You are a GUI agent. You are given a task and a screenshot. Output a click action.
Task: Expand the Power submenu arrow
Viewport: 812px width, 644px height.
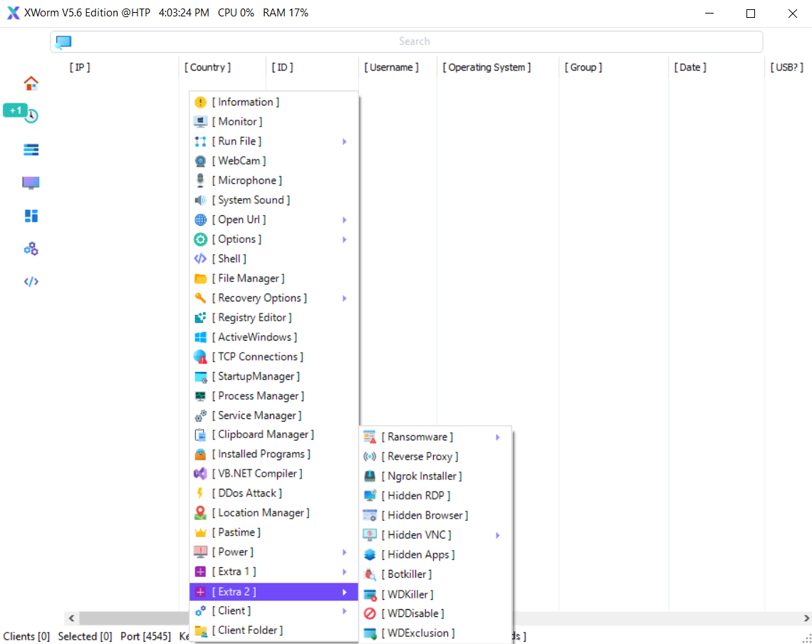coord(344,553)
